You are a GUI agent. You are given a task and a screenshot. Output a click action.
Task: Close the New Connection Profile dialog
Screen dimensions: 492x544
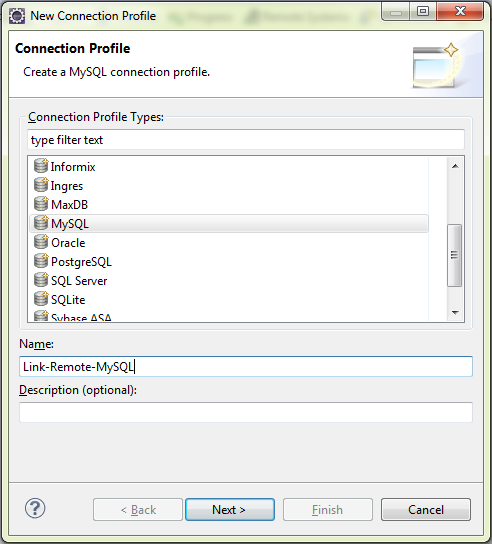click(x=460, y=11)
